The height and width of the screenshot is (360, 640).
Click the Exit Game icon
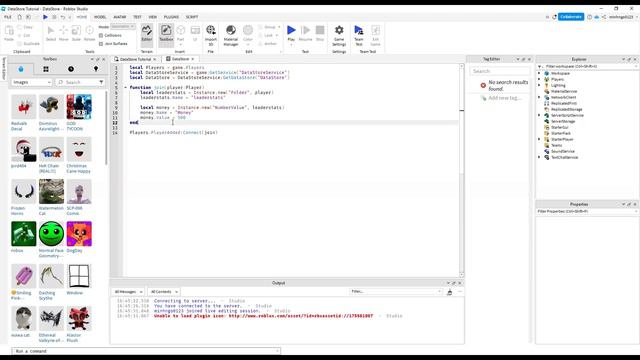[x=376, y=35]
